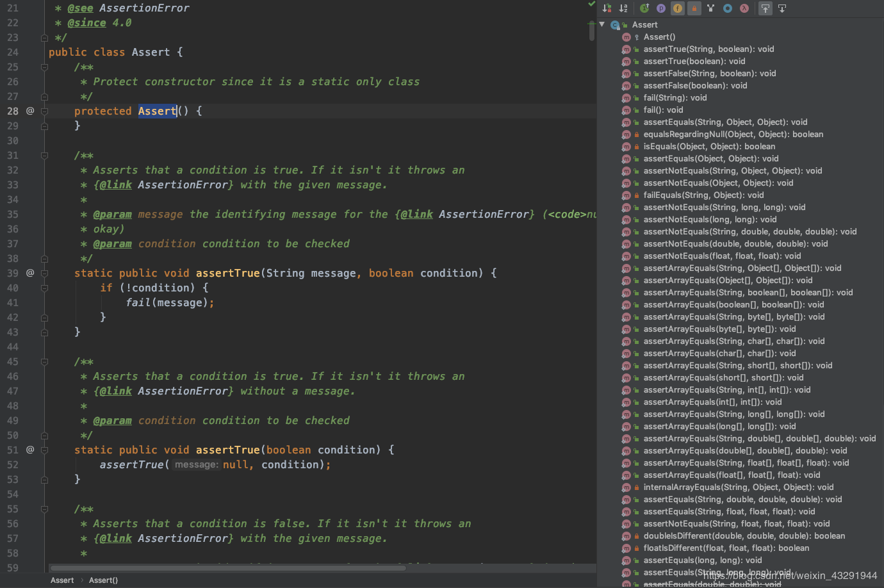Image resolution: width=884 pixels, height=588 pixels.
Task: Click method icon beside assertArrayEquals(Object[], Object[]): void
Action: [x=626, y=281]
